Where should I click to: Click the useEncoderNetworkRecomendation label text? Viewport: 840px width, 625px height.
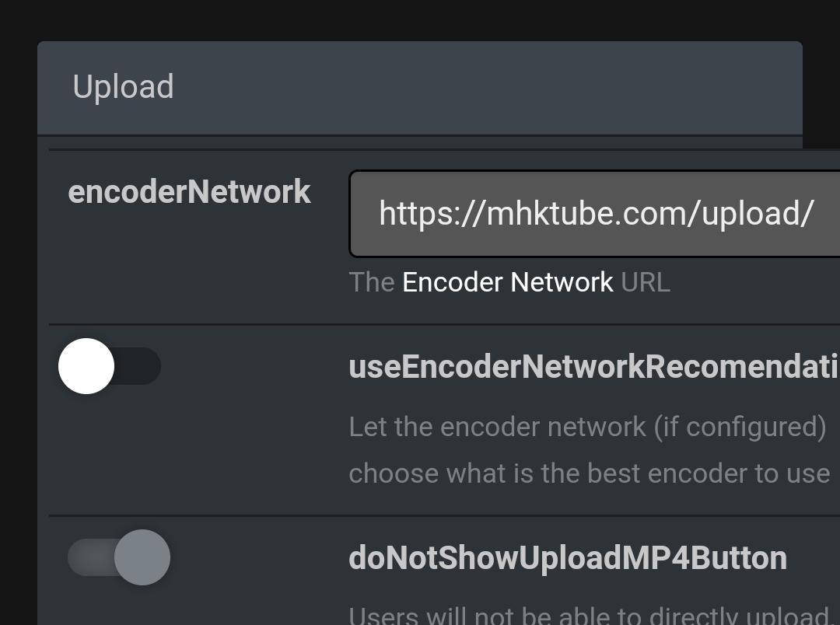pyautogui.click(x=591, y=366)
